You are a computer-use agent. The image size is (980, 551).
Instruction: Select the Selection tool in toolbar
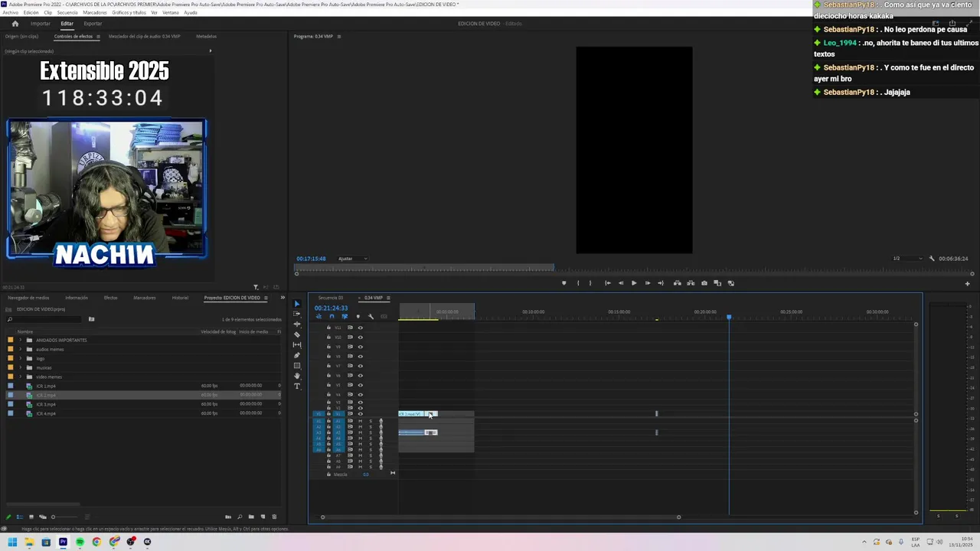point(297,304)
